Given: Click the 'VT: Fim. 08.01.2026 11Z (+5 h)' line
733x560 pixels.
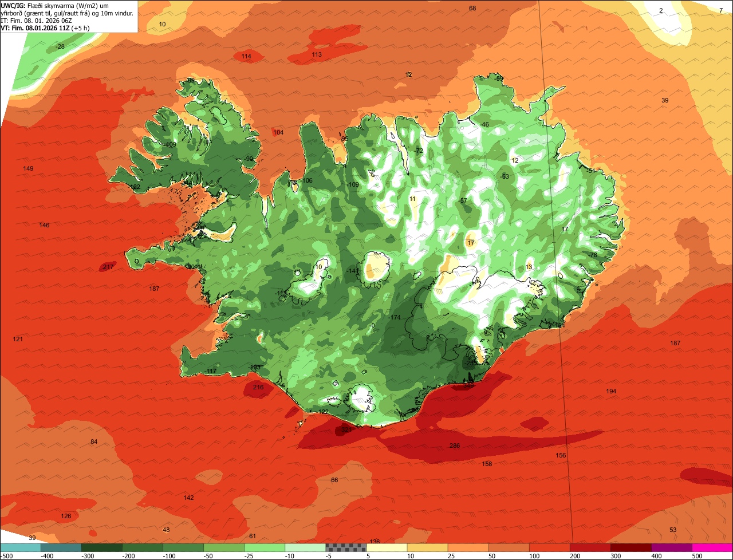Looking at the screenshot, I should click(45, 27).
